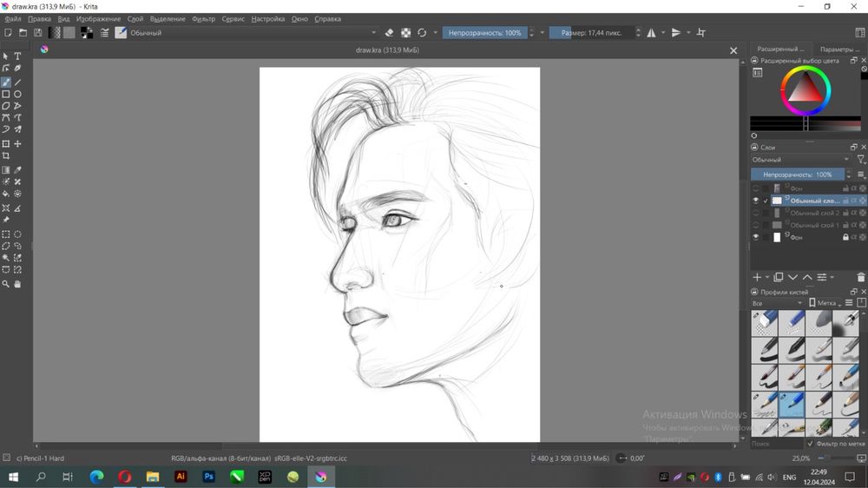The height and width of the screenshot is (488, 868).
Task: Choose the Polygon tool
Action: [5, 106]
